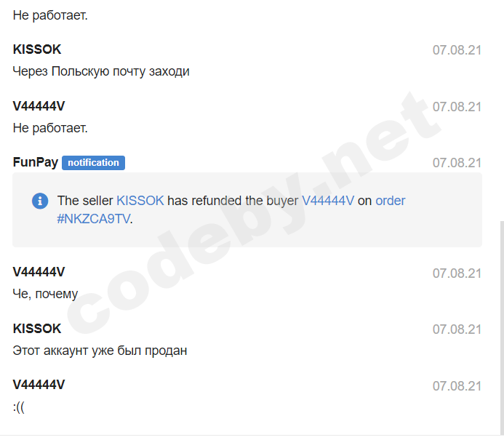Click the V44444V username above 'Че, почему'
The width and height of the screenshot is (504, 440).
pyautogui.click(x=39, y=272)
